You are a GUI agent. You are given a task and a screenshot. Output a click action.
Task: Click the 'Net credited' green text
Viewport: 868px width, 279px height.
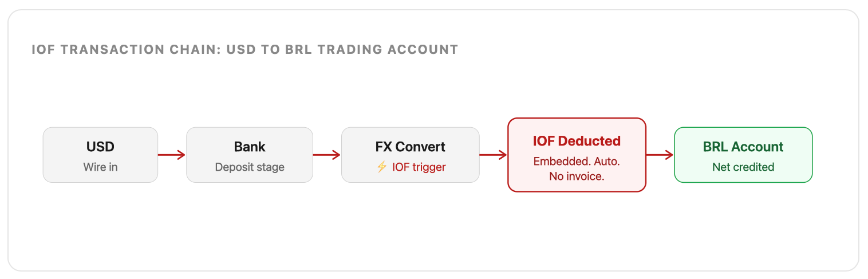[x=743, y=167]
